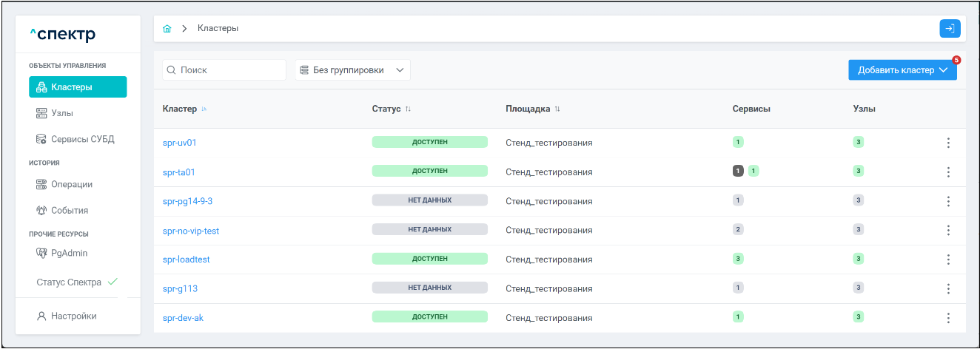
Task: Sort table by Статус column icon
Action: (x=408, y=109)
